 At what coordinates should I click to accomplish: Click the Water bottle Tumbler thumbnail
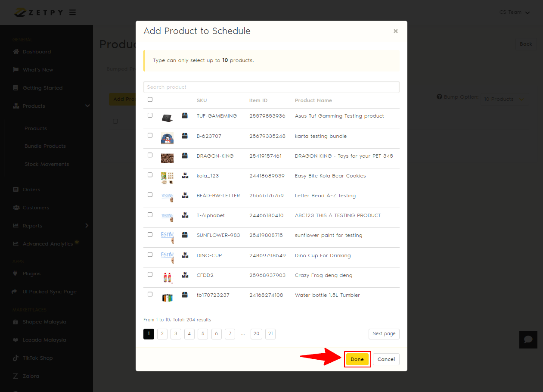pos(167,297)
